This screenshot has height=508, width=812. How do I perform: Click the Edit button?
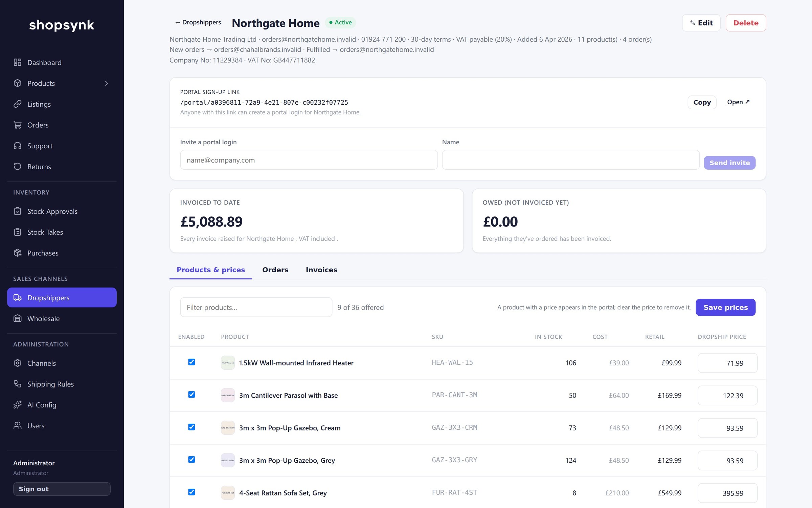point(701,23)
